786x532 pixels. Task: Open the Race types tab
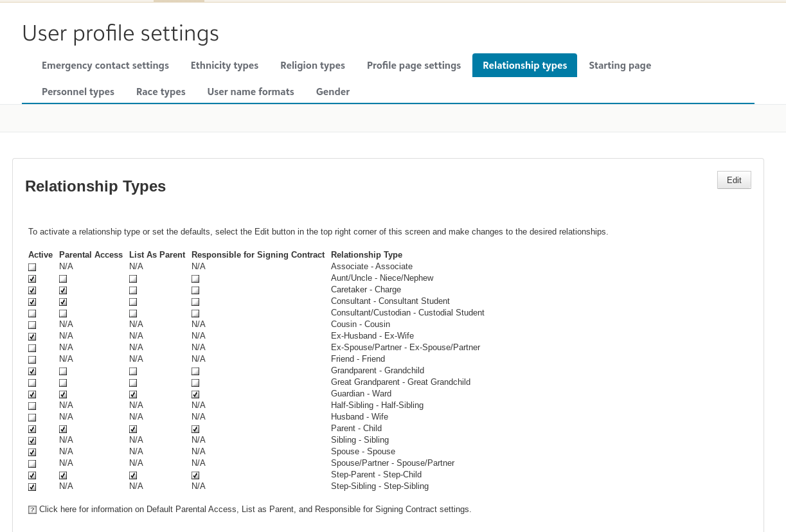click(x=161, y=92)
